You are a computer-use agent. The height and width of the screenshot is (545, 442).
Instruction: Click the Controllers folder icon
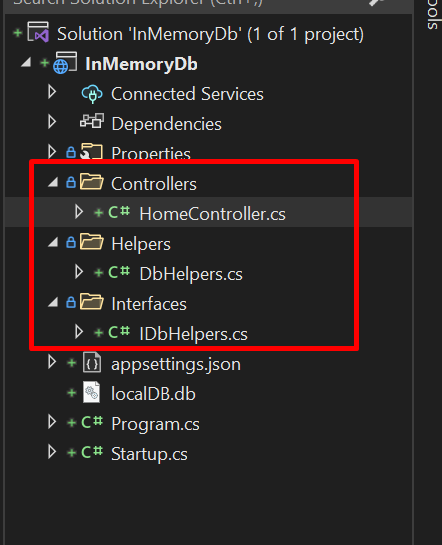click(x=92, y=181)
